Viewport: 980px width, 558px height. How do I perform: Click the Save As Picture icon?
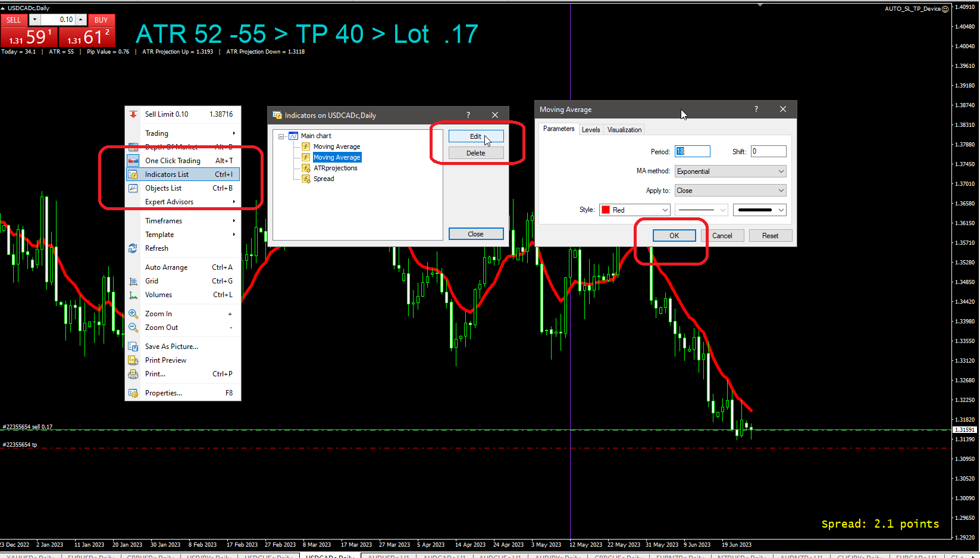point(133,347)
